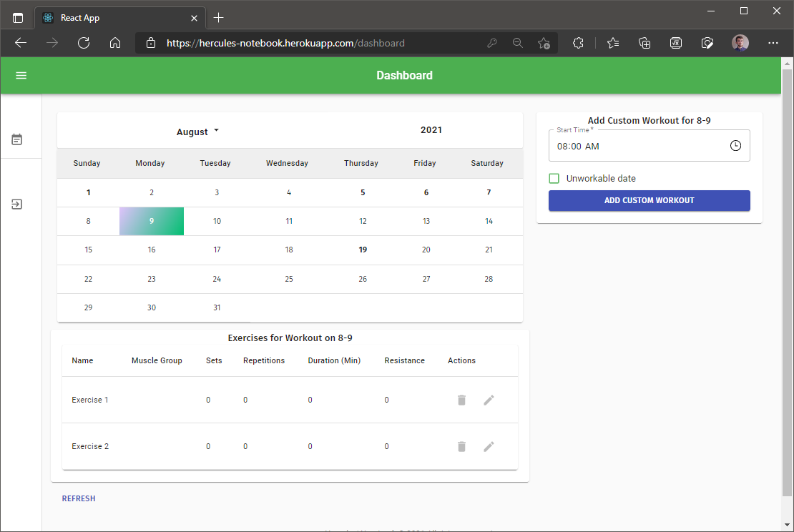Click the REFRESH link below the exercises table
794x532 pixels.
(x=79, y=498)
